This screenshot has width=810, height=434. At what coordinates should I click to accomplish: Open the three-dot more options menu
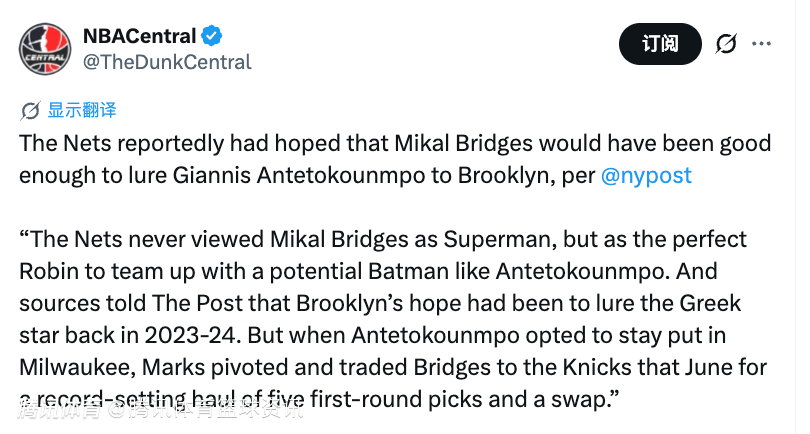762,44
